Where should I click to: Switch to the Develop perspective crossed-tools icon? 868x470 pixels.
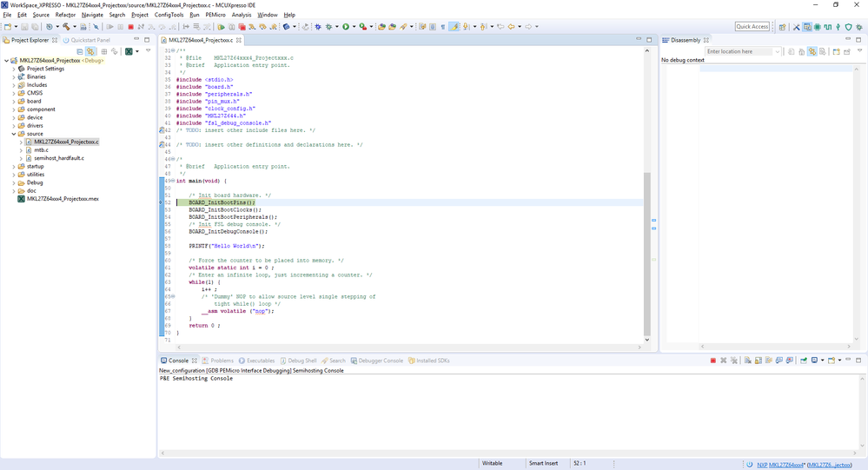click(797, 27)
